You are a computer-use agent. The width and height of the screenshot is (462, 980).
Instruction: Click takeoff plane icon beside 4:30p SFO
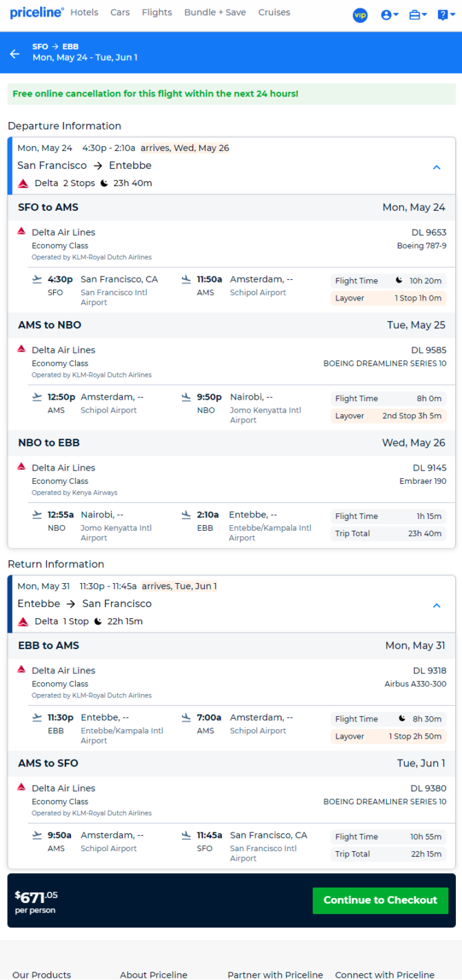(37, 279)
